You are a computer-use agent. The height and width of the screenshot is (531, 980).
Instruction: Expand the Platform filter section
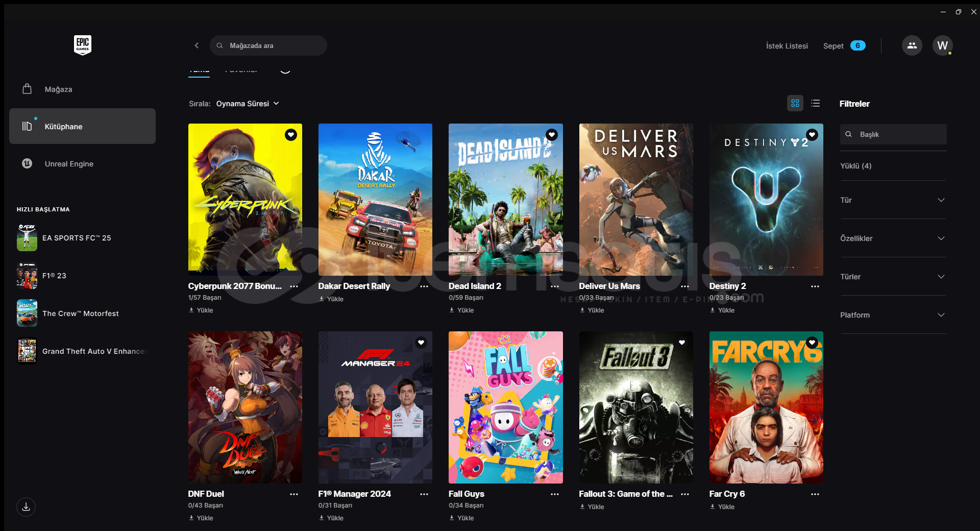pos(893,315)
